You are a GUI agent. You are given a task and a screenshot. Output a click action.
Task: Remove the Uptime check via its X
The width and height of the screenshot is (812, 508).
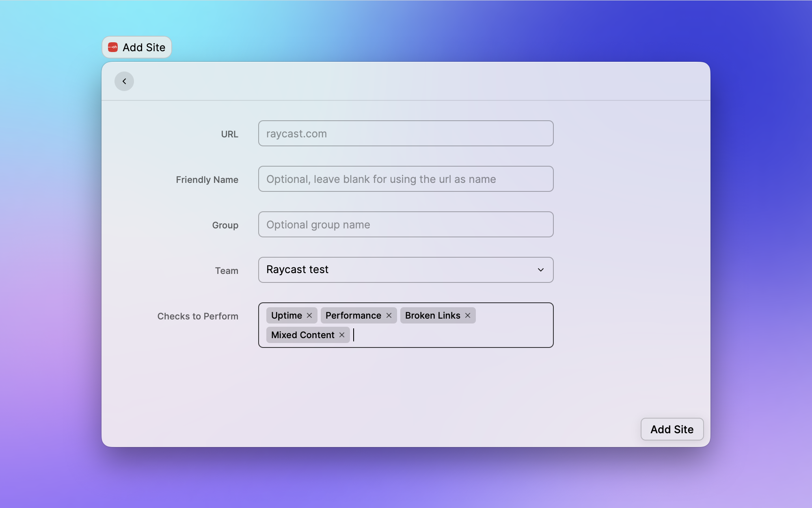click(x=309, y=315)
